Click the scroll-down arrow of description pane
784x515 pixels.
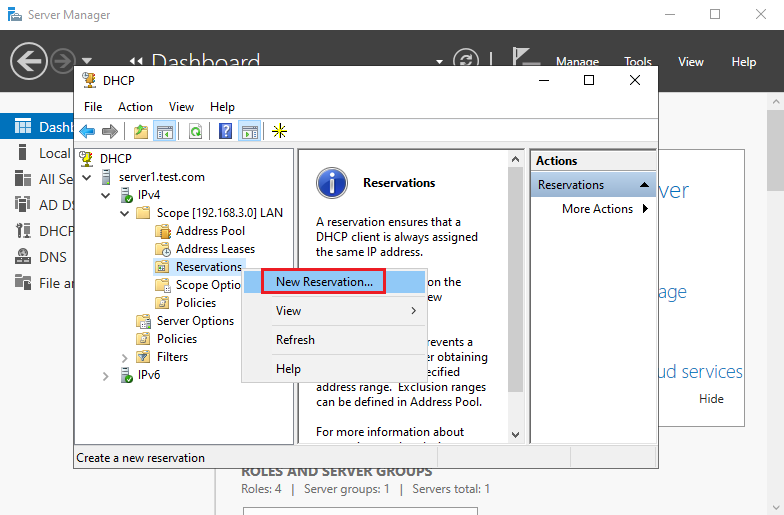[x=515, y=435]
